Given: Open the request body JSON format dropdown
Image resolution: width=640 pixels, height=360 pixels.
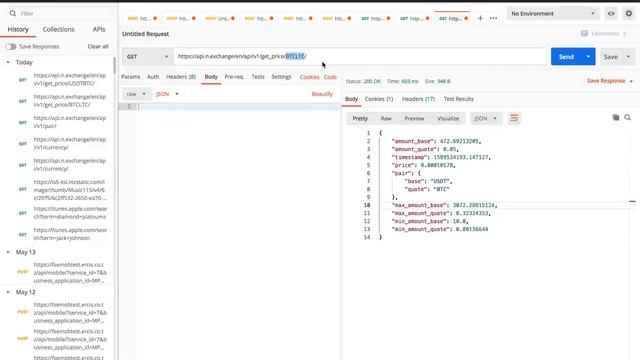Looking at the screenshot, I should (x=167, y=94).
